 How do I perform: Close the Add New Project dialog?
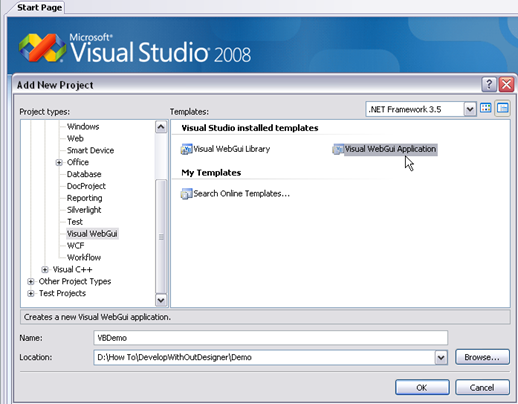pyautogui.click(x=506, y=85)
